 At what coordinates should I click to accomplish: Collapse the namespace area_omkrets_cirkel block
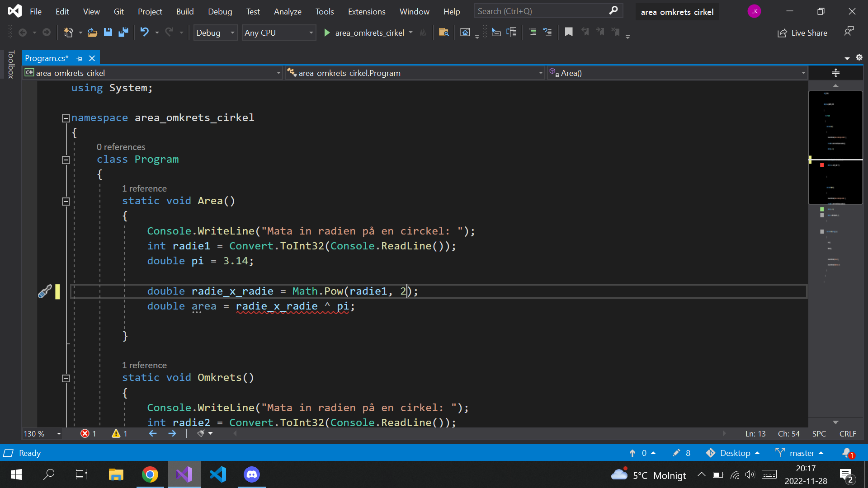coord(66,118)
